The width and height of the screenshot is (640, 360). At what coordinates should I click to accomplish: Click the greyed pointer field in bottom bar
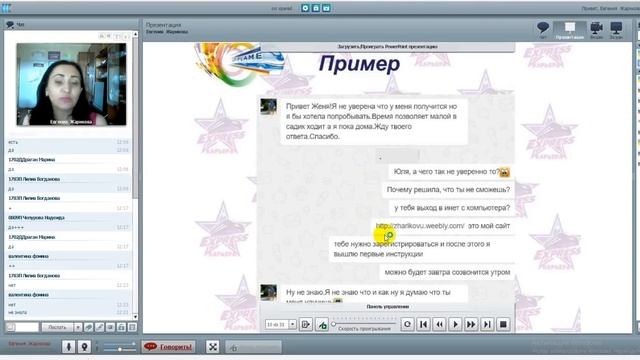tap(253, 347)
